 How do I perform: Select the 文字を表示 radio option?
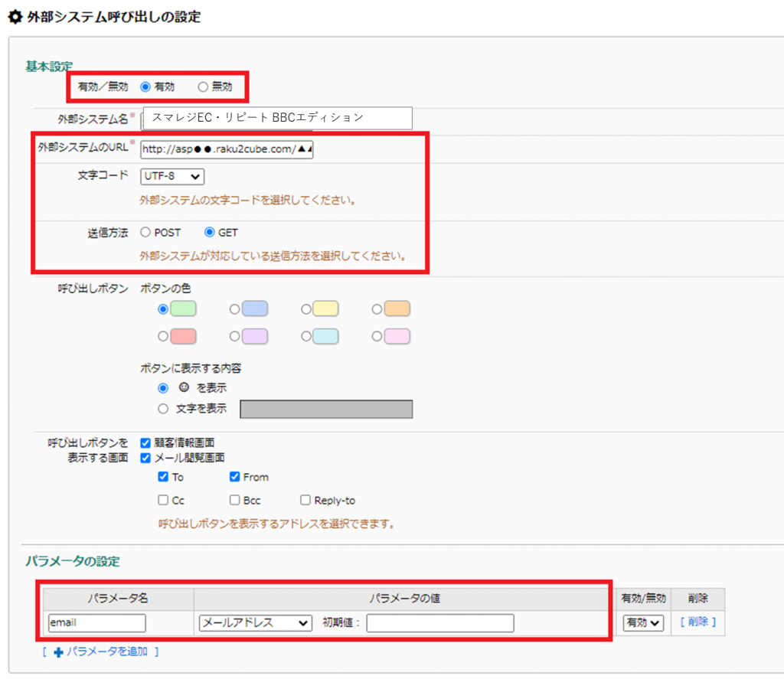coord(163,409)
